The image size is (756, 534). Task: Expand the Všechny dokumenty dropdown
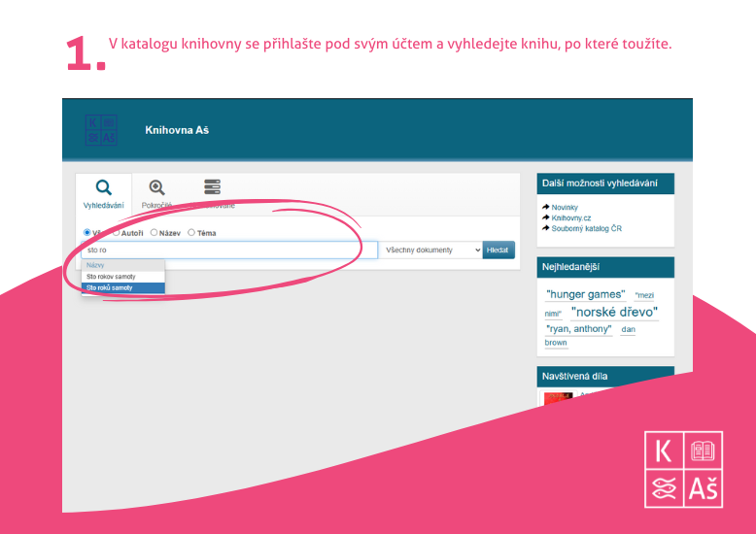432,250
